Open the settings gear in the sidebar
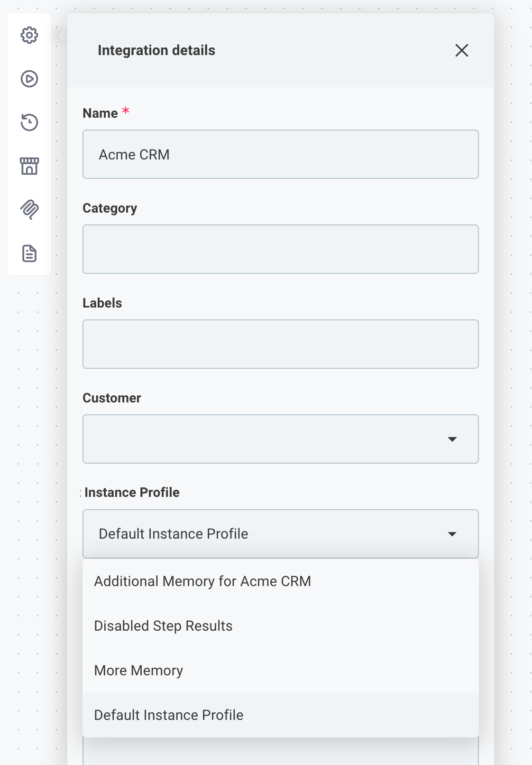This screenshot has height=765, width=532. [29, 35]
